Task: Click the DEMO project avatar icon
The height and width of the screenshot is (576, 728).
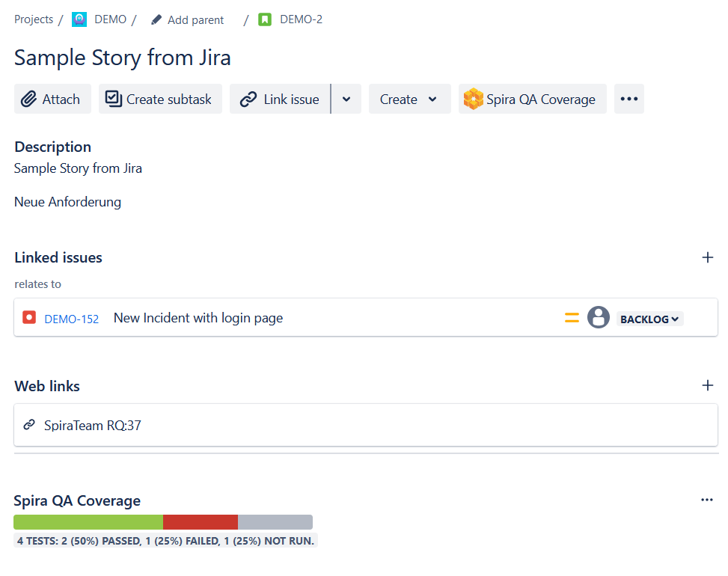Action: pyautogui.click(x=79, y=19)
